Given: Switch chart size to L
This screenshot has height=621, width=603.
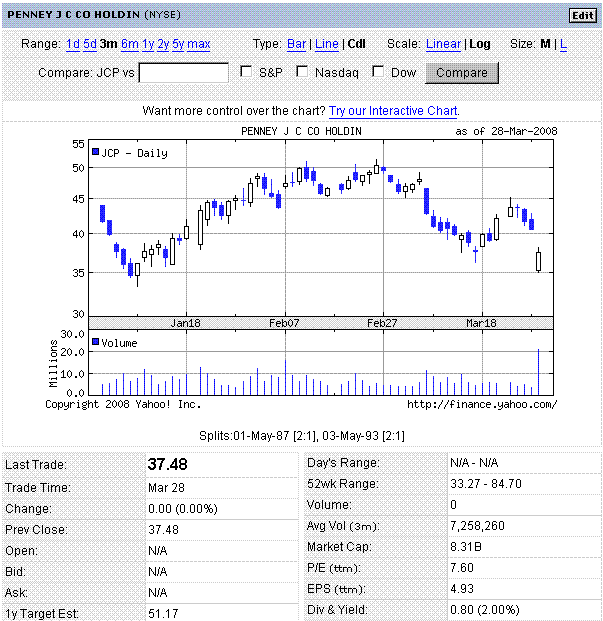Looking at the screenshot, I should 563,44.
